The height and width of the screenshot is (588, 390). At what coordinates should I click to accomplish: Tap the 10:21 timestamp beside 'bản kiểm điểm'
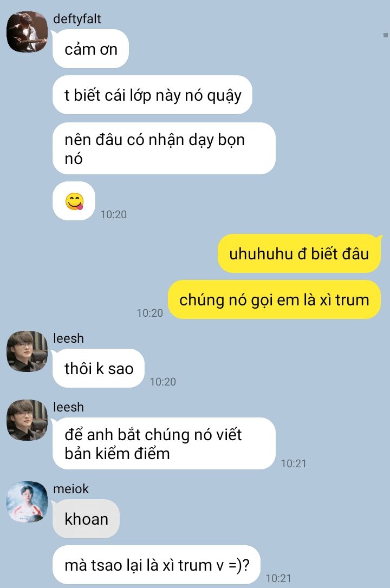(x=294, y=463)
